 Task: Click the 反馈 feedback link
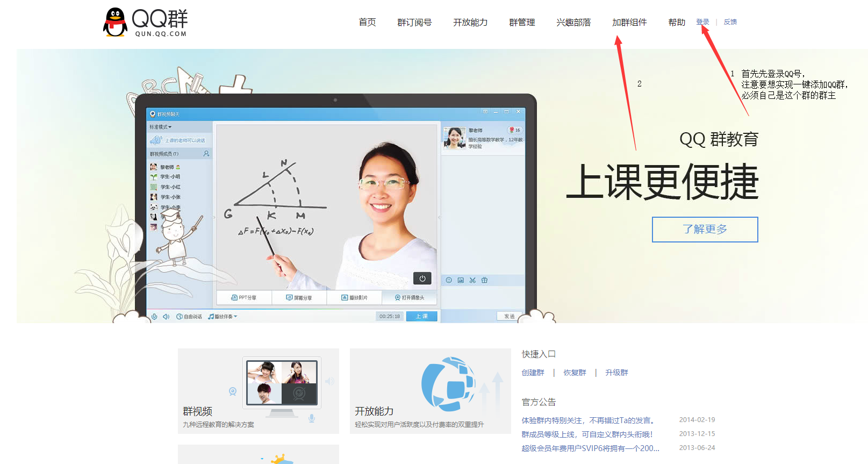(730, 22)
